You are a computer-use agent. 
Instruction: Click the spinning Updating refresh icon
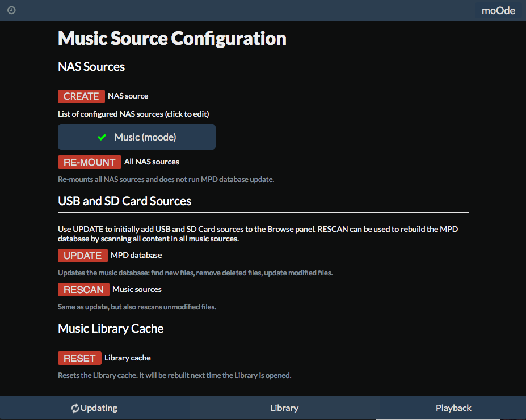(x=75, y=408)
